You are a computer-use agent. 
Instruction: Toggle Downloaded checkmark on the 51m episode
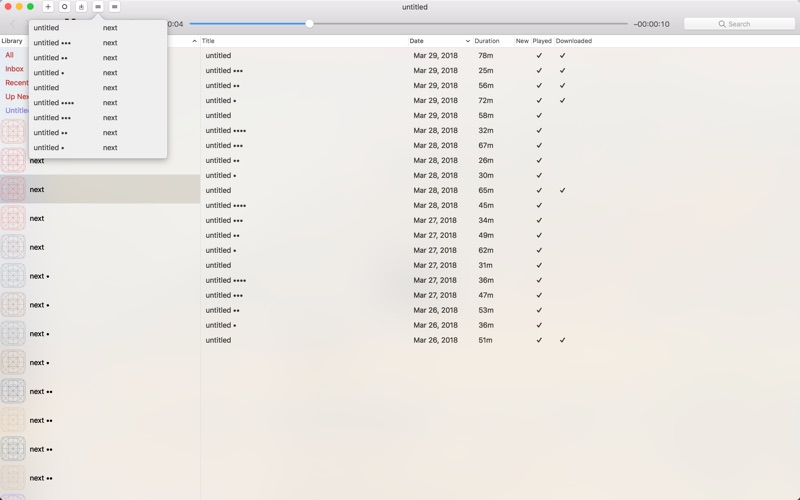click(x=562, y=340)
